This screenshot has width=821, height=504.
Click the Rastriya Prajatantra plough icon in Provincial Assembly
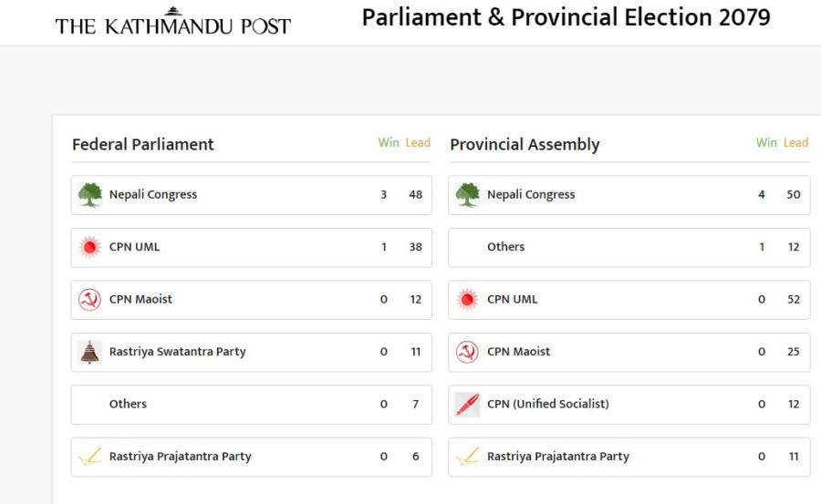(467, 457)
